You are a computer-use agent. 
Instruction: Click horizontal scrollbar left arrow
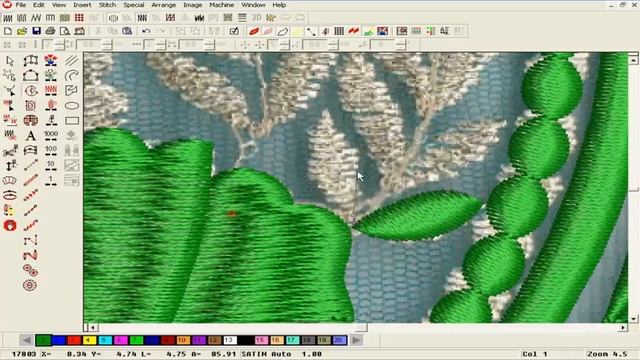[93, 327]
